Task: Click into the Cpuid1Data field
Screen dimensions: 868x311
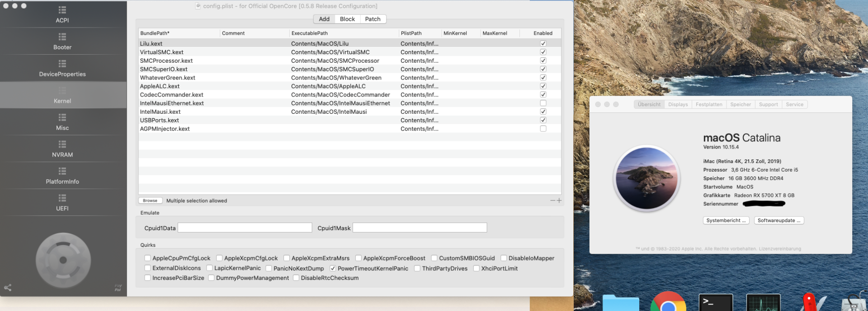Action: coord(245,227)
